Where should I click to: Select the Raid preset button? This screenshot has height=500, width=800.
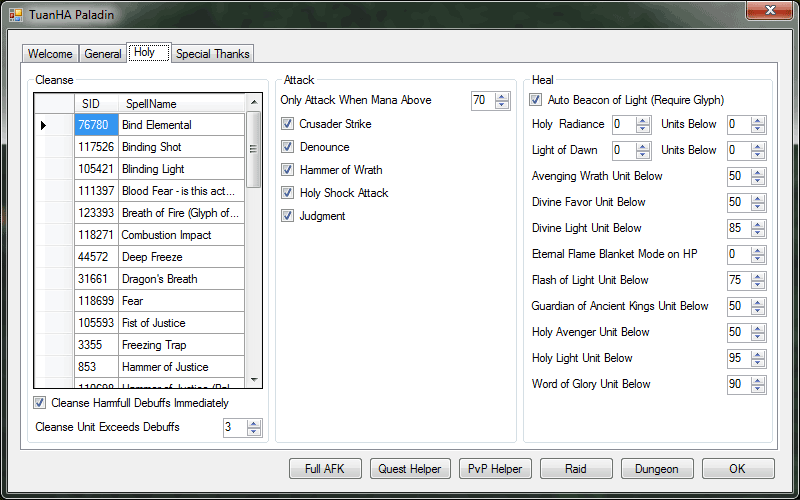tap(576, 469)
